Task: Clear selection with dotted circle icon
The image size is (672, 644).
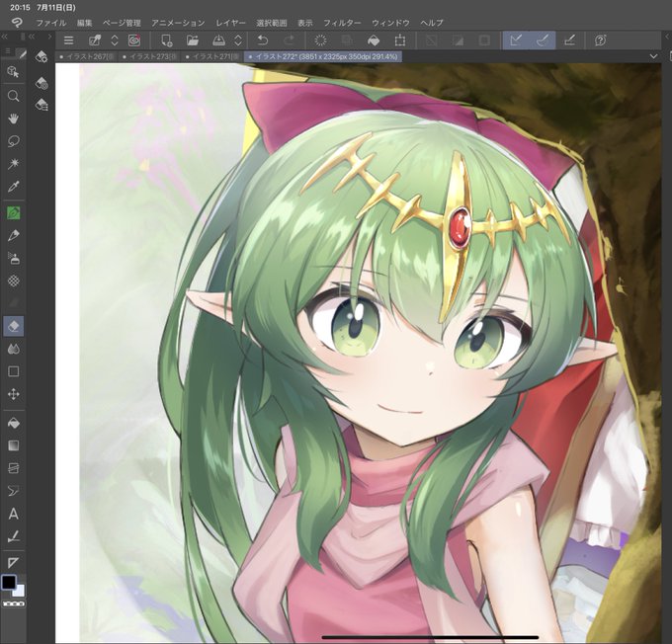Action: tap(320, 40)
